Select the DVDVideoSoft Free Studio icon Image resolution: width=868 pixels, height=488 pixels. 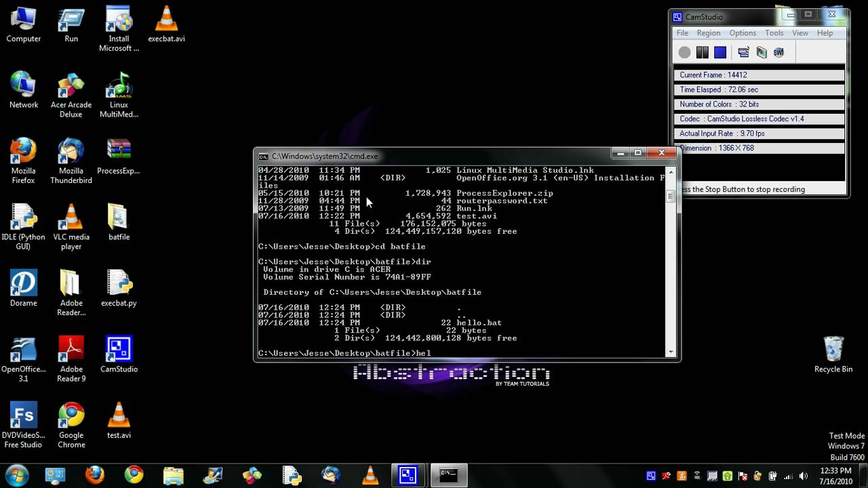(24, 425)
